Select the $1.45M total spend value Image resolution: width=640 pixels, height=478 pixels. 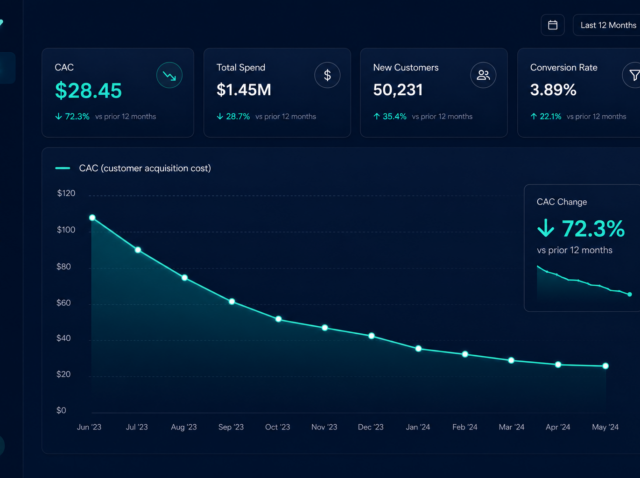[244, 90]
